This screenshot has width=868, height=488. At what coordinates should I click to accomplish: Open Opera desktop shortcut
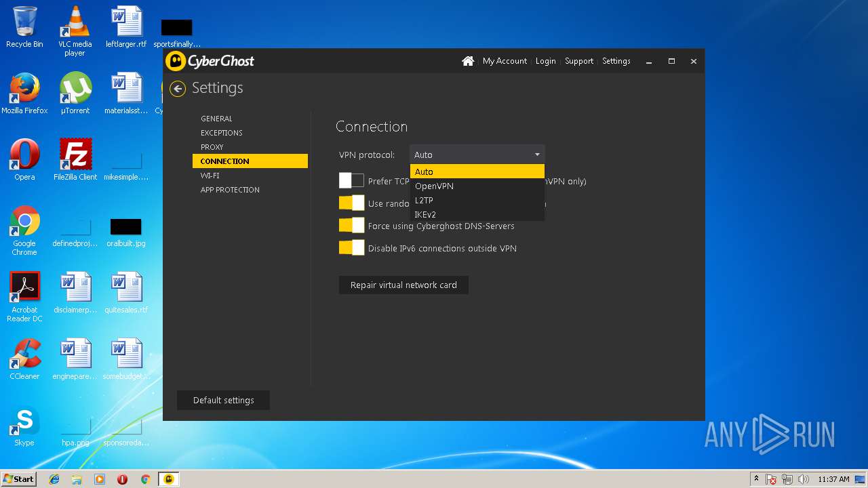[x=24, y=160]
